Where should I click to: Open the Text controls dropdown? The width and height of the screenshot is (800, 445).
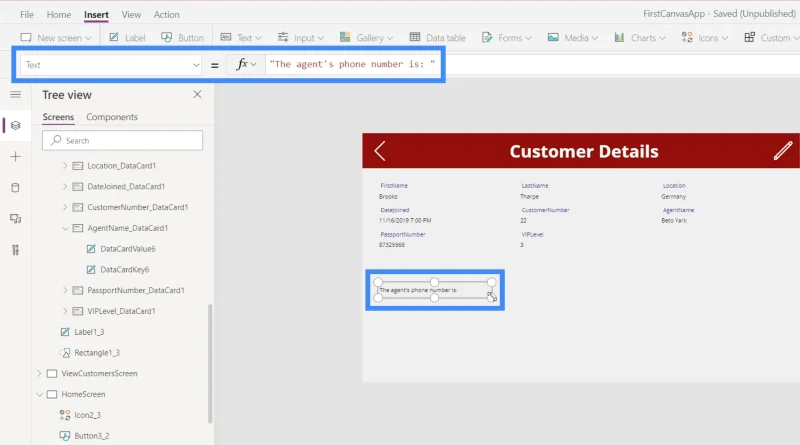241,38
